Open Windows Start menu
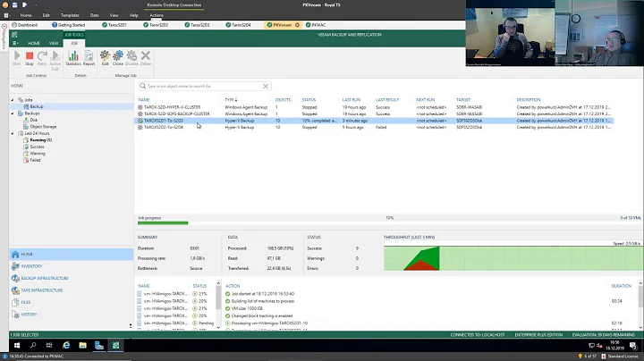Viewport: 644px width, 361px height. (x=17, y=346)
